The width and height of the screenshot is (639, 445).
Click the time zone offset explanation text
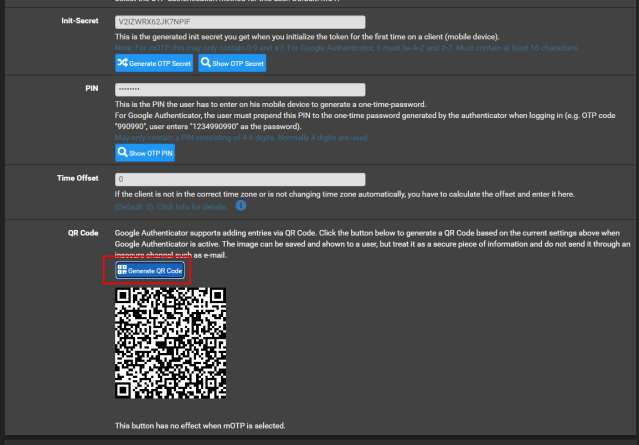tap(345, 194)
